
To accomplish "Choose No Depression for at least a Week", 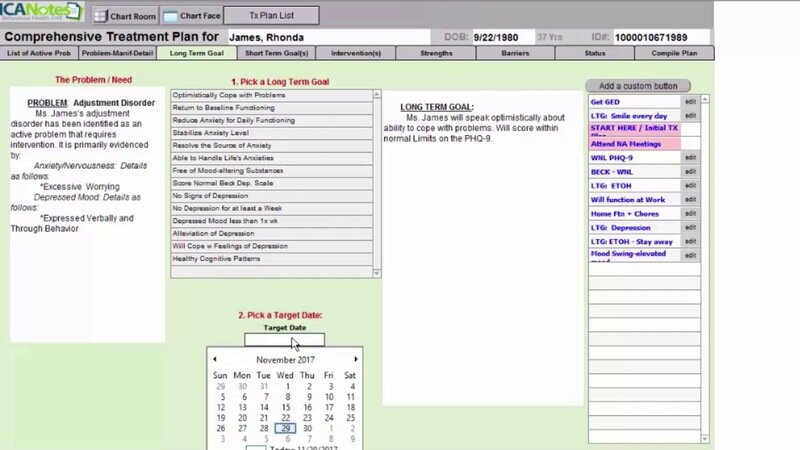I will (x=271, y=209).
